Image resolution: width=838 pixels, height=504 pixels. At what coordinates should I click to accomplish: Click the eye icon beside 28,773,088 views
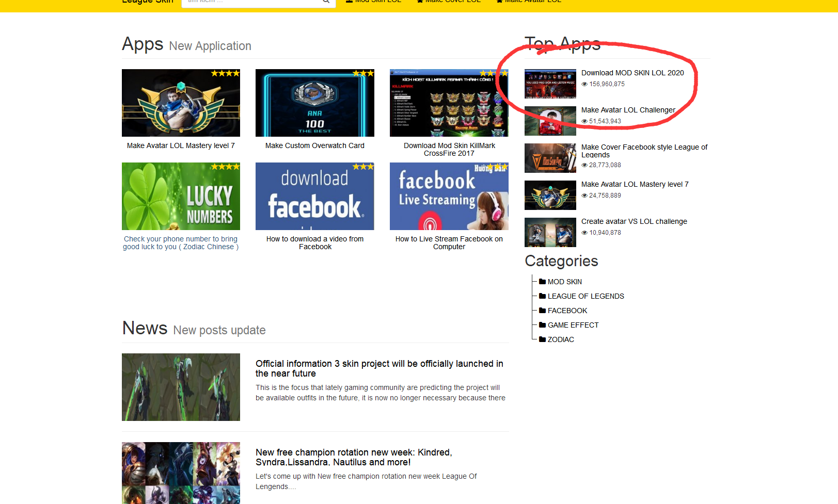pyautogui.click(x=584, y=165)
